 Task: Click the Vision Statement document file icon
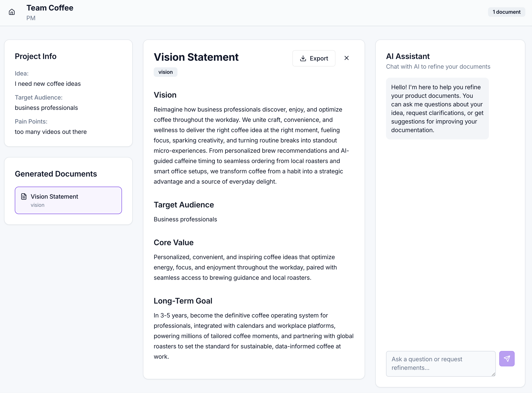pyautogui.click(x=24, y=196)
